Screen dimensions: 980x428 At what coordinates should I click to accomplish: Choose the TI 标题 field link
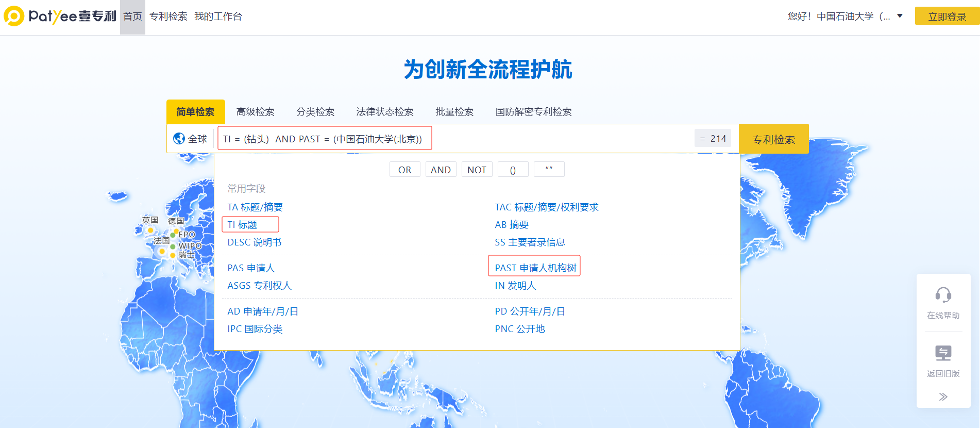[242, 225]
